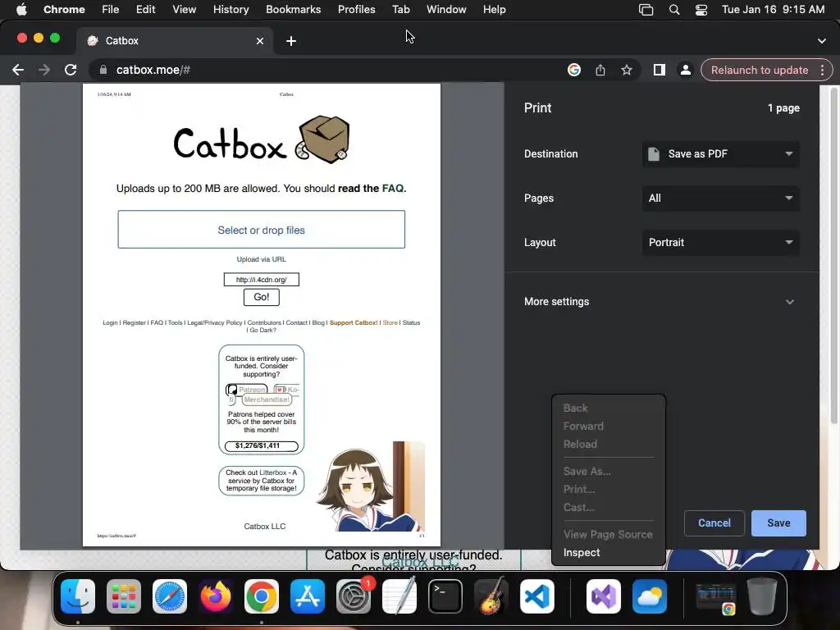
Task: Open the weather cloud app in Dock
Action: pyautogui.click(x=650, y=596)
